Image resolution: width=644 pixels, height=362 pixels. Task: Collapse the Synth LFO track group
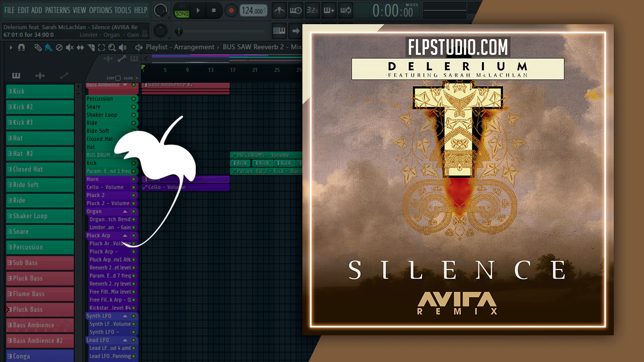(x=125, y=316)
